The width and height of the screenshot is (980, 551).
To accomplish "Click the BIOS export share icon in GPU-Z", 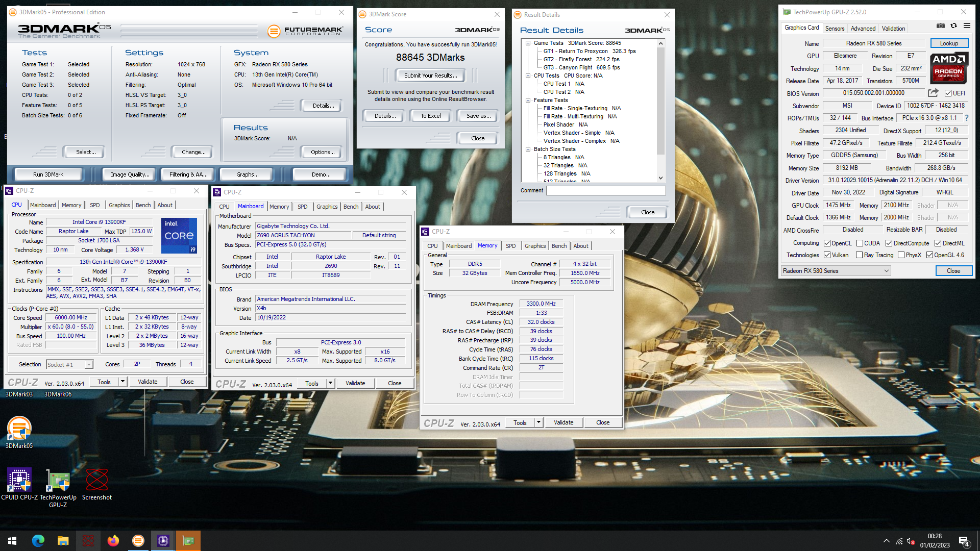I will pyautogui.click(x=933, y=93).
